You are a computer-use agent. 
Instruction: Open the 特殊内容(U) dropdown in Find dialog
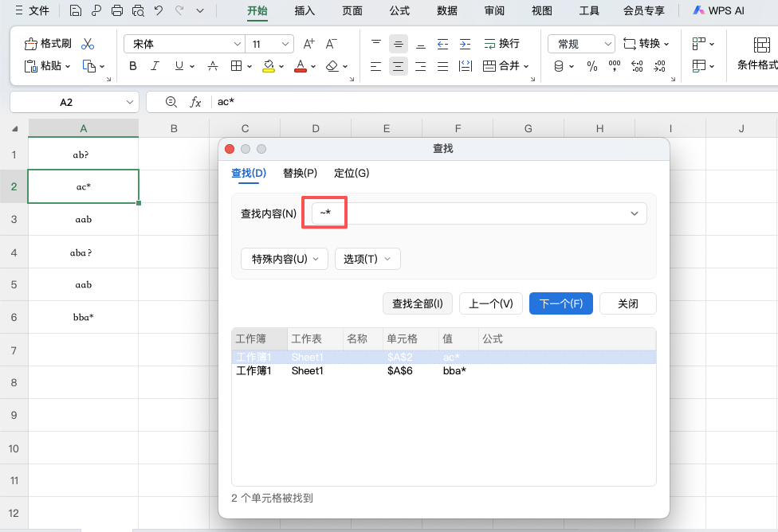(x=284, y=259)
